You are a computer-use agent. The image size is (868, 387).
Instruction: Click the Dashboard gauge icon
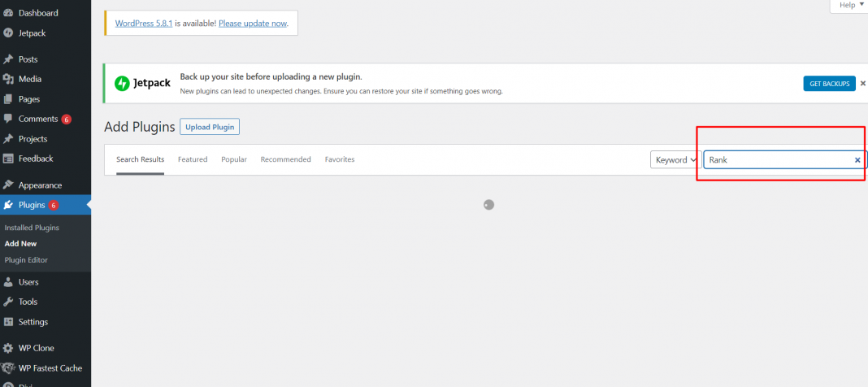tap(8, 13)
